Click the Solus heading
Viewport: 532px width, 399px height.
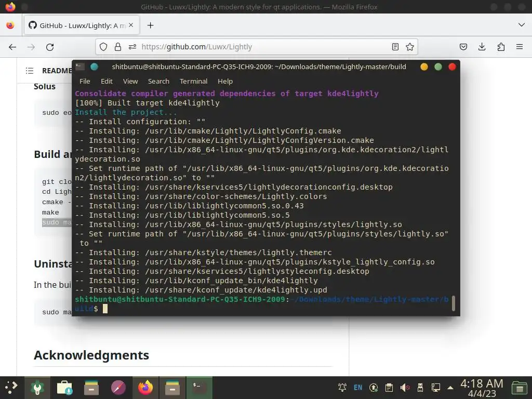point(45,87)
